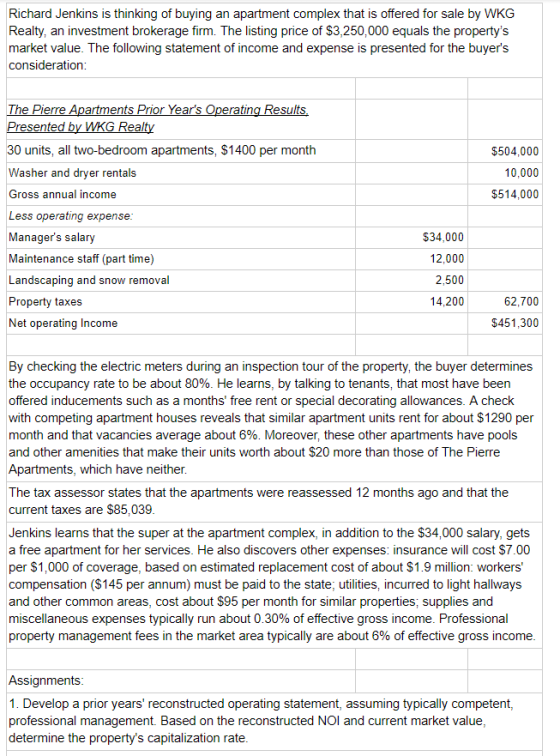Select the 14,200 property taxes cell
This screenshot has width=560, height=756.
click(x=447, y=302)
